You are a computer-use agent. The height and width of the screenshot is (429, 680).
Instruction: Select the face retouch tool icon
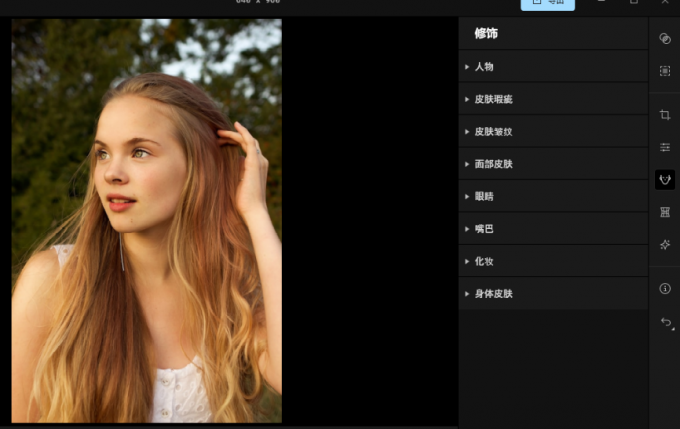(664, 180)
